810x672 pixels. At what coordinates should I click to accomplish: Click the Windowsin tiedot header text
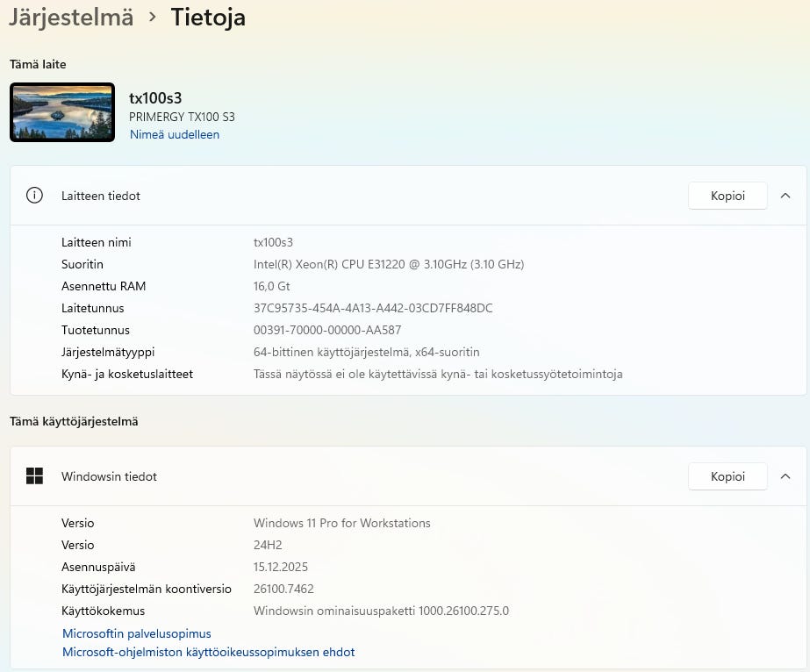coord(109,476)
